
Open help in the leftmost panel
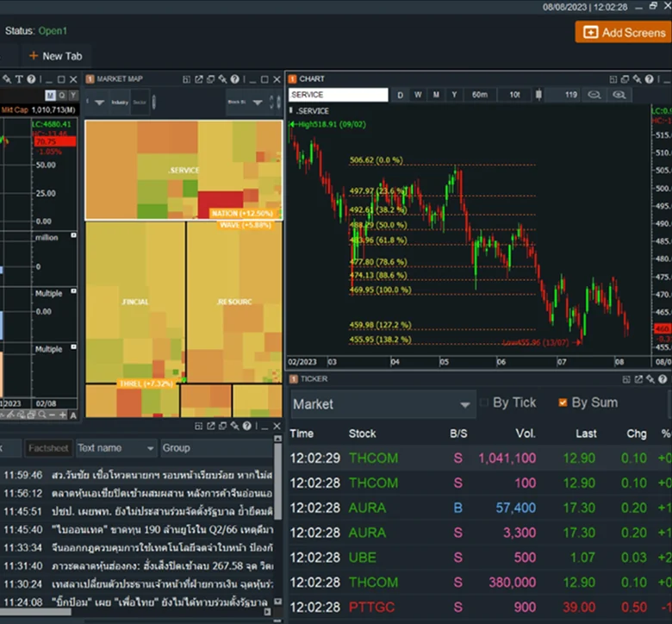point(31,79)
